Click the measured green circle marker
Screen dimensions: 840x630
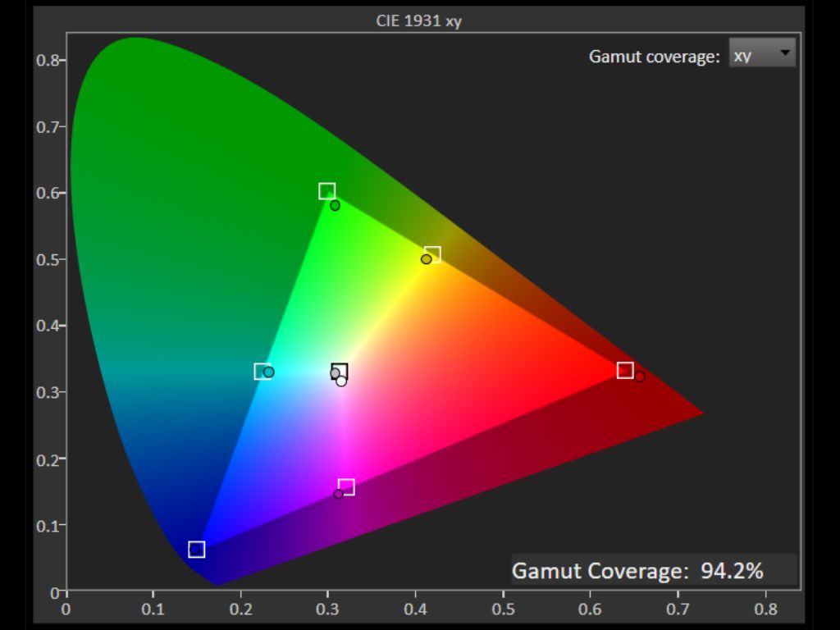click(x=335, y=205)
